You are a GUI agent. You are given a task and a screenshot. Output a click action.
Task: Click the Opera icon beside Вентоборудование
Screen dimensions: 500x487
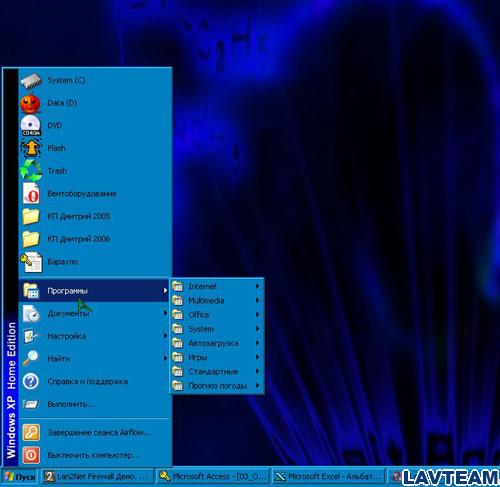(x=31, y=193)
